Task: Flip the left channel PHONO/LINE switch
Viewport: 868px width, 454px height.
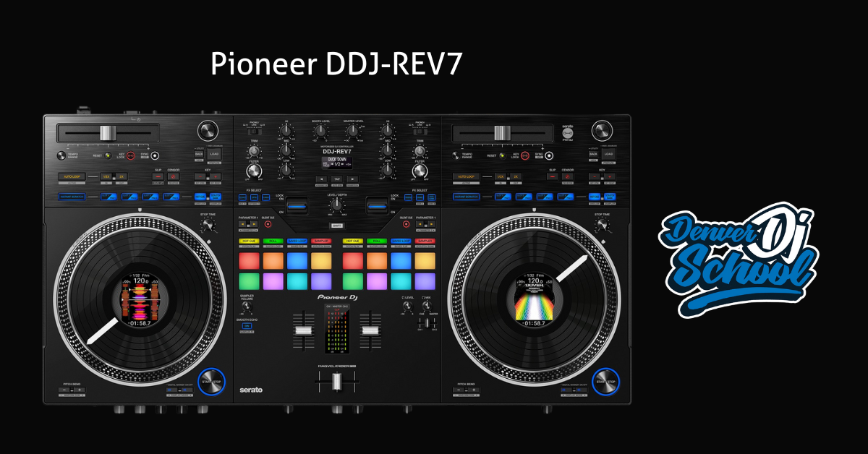Action: (255, 130)
